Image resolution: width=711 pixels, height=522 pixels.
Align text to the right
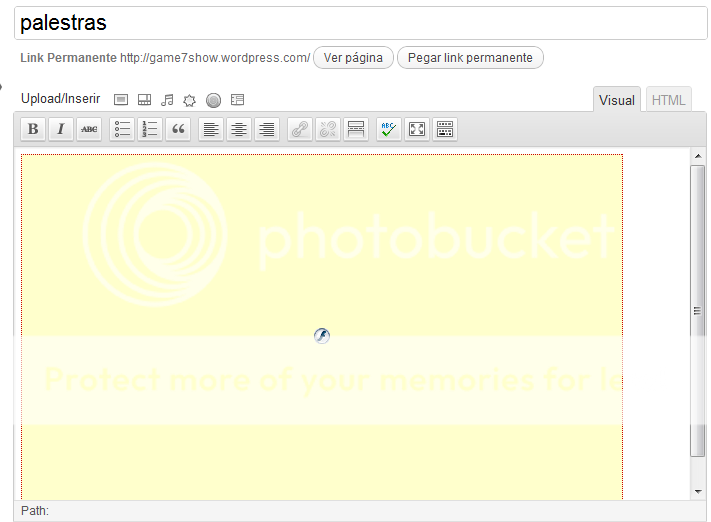point(266,129)
